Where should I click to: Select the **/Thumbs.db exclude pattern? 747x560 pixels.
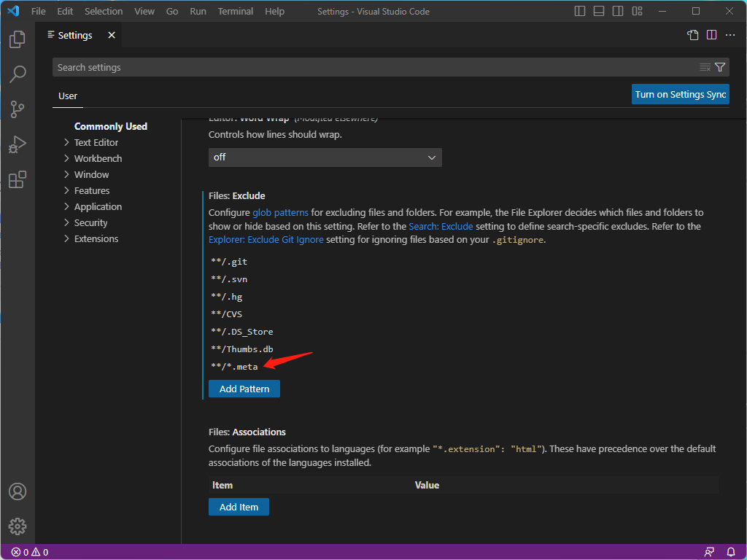(242, 349)
